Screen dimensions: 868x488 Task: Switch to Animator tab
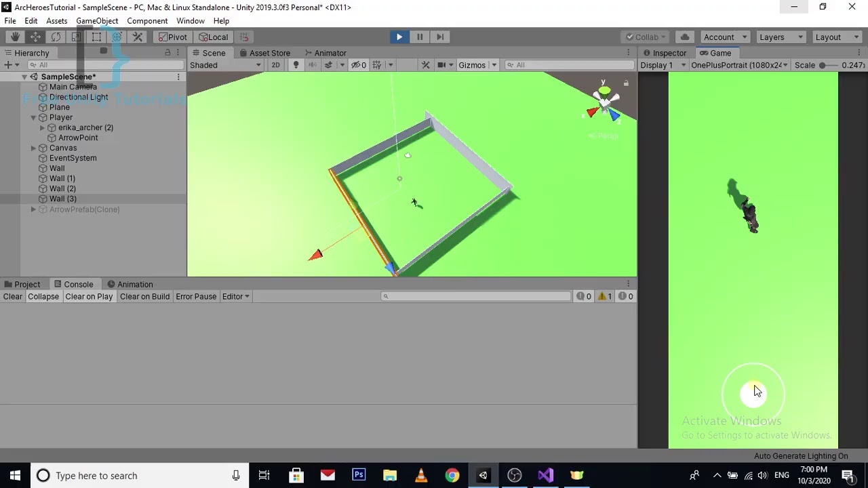click(x=325, y=53)
